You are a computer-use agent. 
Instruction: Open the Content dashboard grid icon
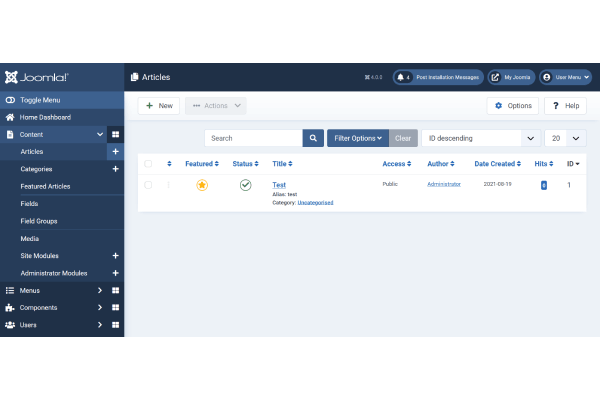point(115,134)
